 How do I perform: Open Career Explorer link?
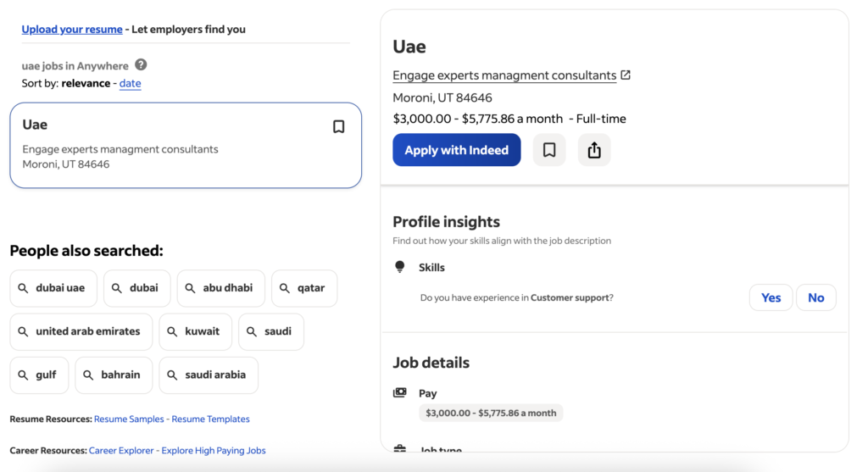(121, 451)
